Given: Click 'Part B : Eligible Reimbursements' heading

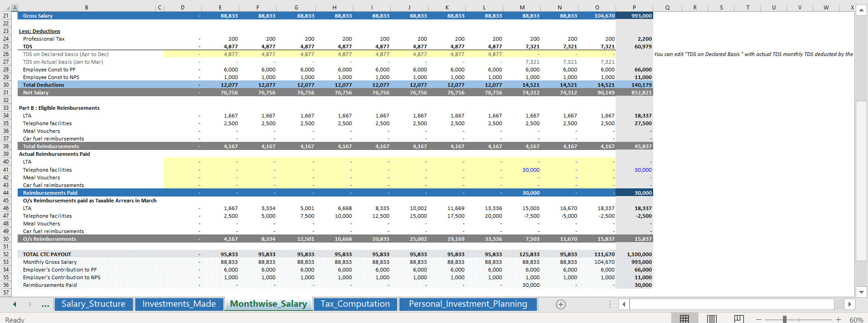Looking at the screenshot, I should click(59, 108).
